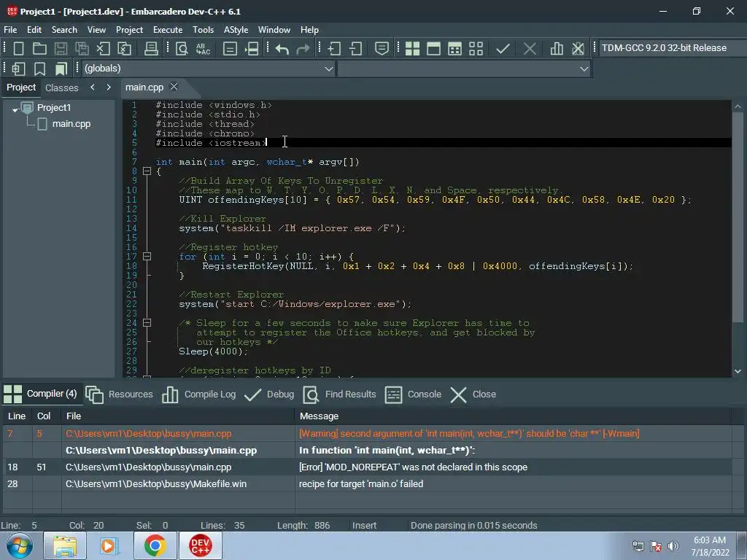This screenshot has width=747, height=560.
Task: Select the Wmain warning message row
Action: coord(367,434)
